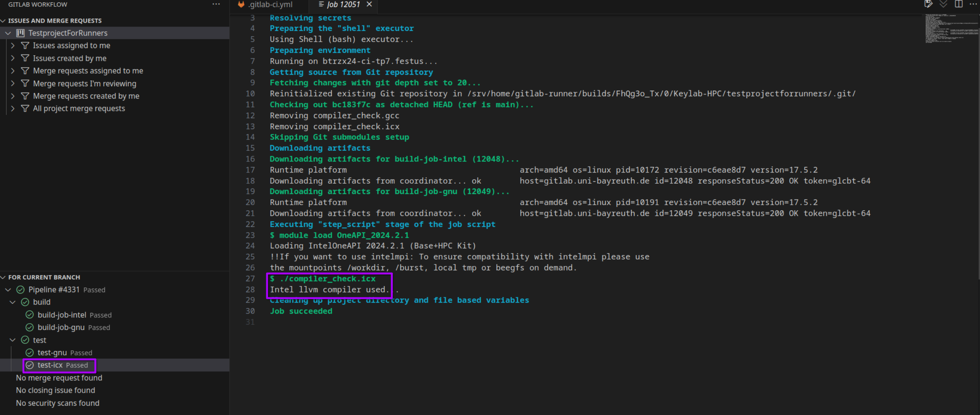Collapse Pipeline #4331 chevron
This screenshot has width=980, height=415.
(x=8, y=290)
